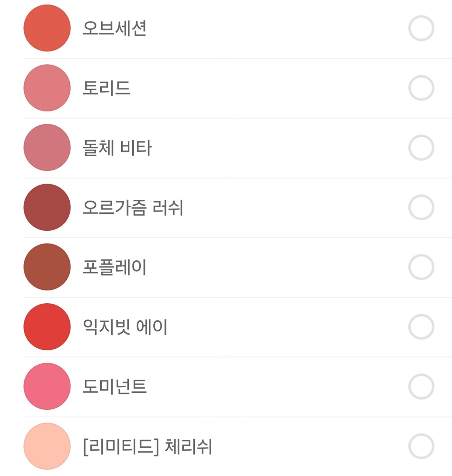This screenshot has height=476, width=452.
Task: Select the 도미넌트 radio button
Action: 421,386
